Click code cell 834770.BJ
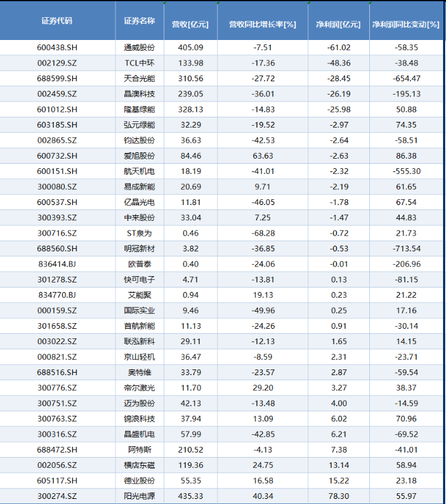The width and height of the screenshot is (446, 504). (57, 295)
